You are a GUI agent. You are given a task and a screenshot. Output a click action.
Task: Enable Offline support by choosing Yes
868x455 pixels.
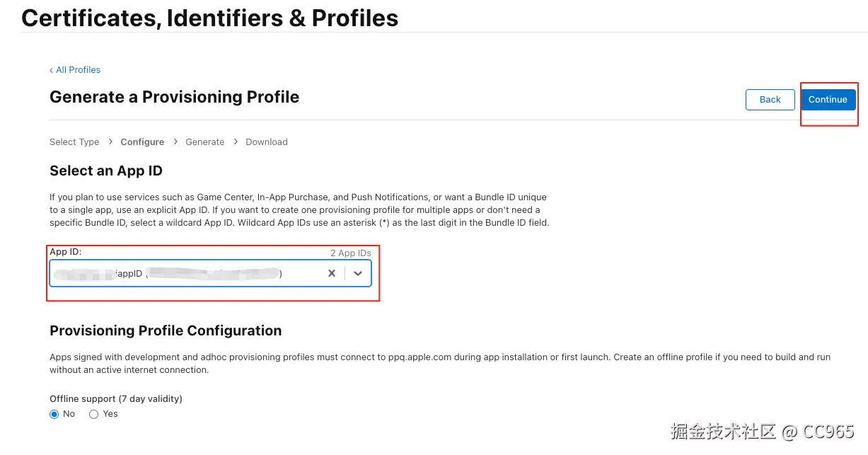[x=93, y=414]
